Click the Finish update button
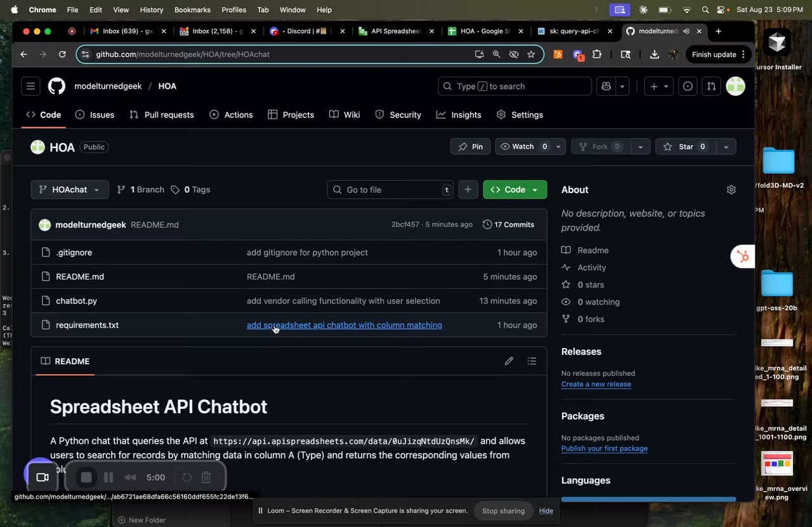The width and height of the screenshot is (812, 527). [719, 55]
